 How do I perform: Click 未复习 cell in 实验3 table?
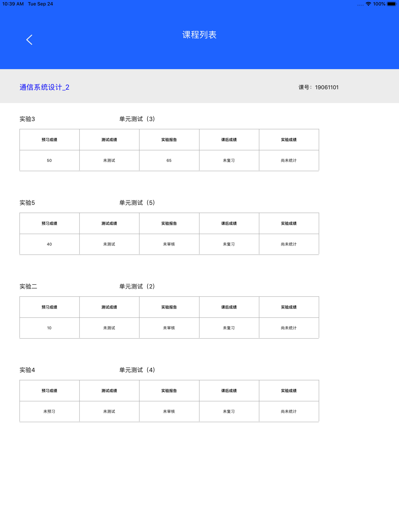click(x=229, y=160)
